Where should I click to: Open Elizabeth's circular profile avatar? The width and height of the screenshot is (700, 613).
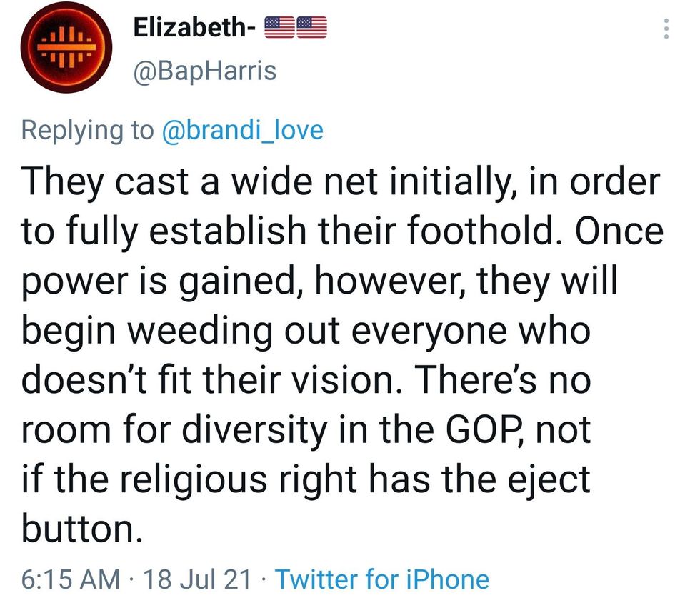point(65,49)
